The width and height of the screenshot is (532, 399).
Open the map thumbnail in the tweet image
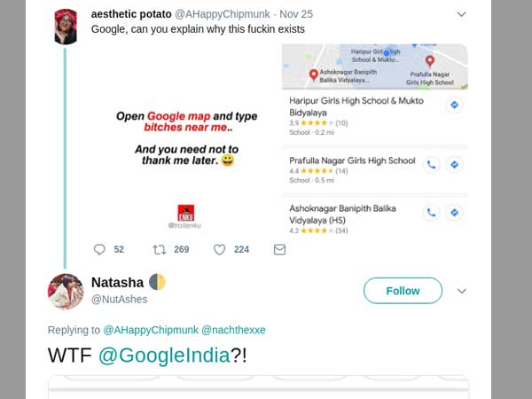(374, 66)
